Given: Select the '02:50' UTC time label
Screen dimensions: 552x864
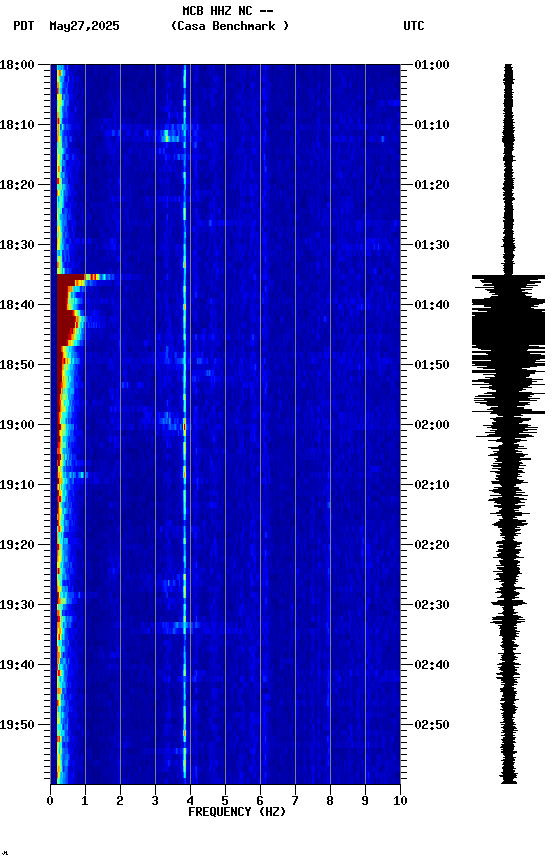Looking at the screenshot, I should point(432,726).
